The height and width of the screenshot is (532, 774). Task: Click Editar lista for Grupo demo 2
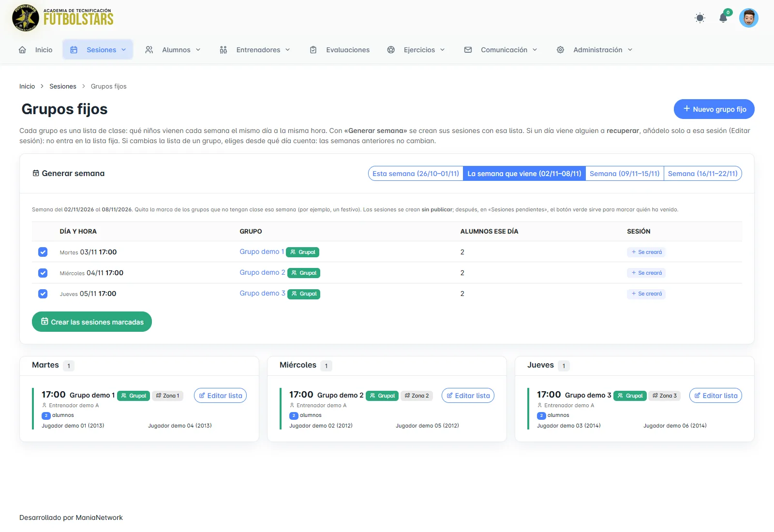pos(468,396)
